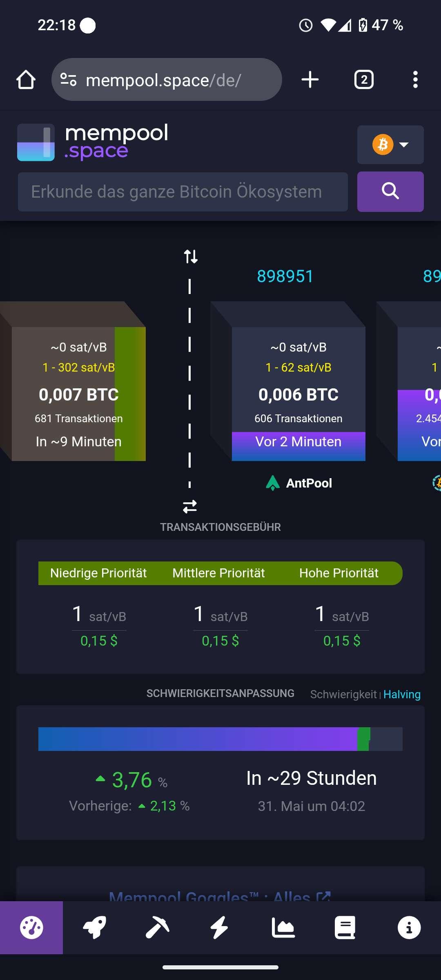Open the about info icon
The height and width of the screenshot is (980, 441).
409,928
